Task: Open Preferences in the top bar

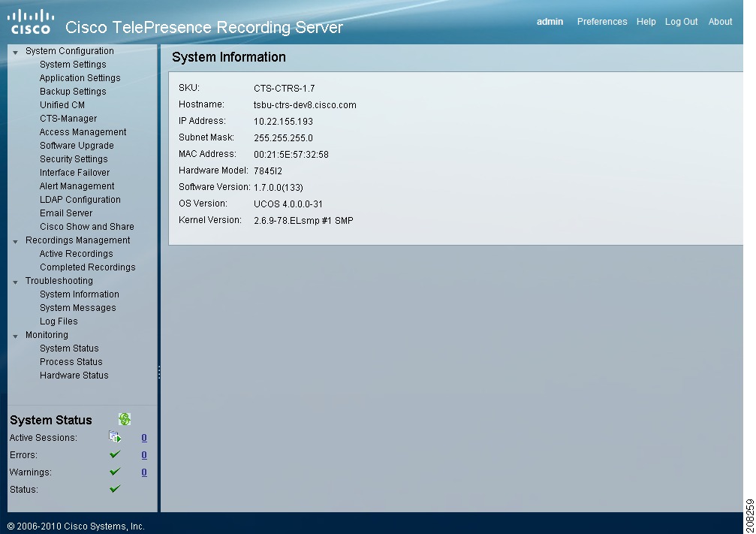Action: (602, 22)
